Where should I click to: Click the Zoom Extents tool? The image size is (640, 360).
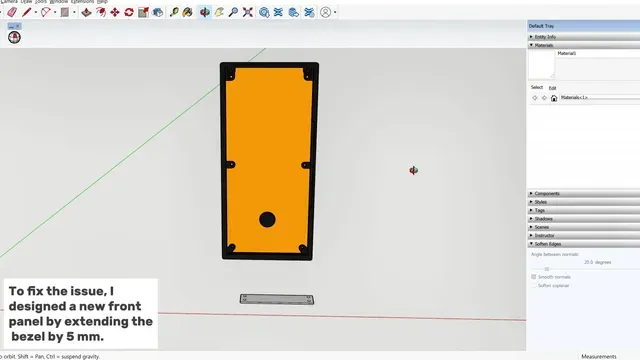(248, 12)
